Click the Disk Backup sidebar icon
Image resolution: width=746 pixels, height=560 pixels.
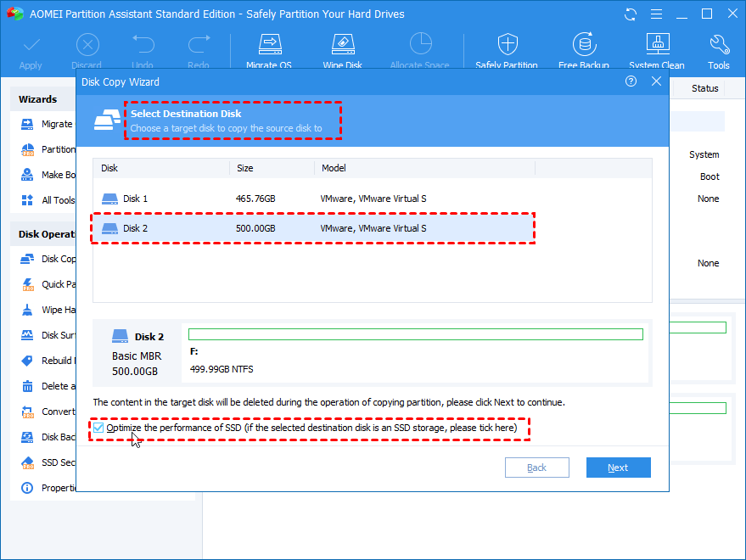[27, 437]
